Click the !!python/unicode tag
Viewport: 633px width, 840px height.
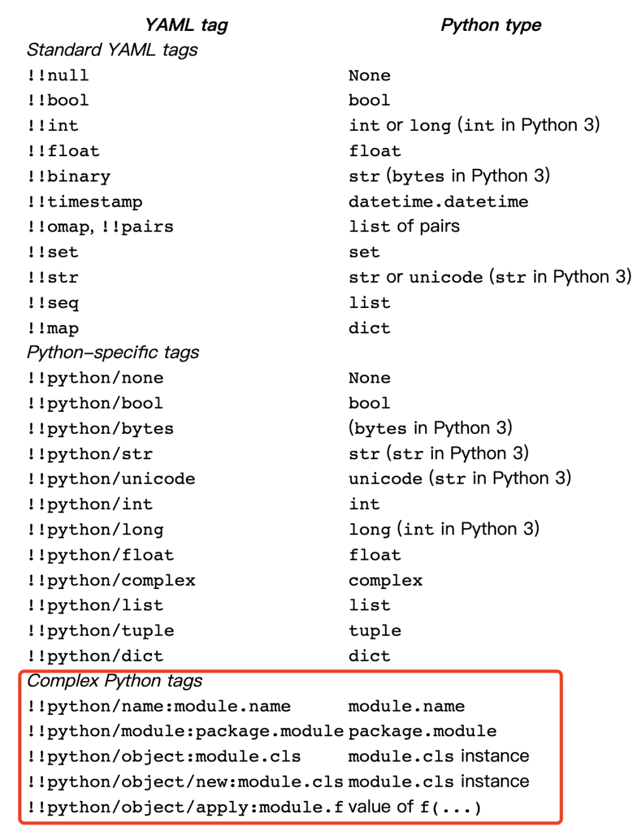click(111, 479)
